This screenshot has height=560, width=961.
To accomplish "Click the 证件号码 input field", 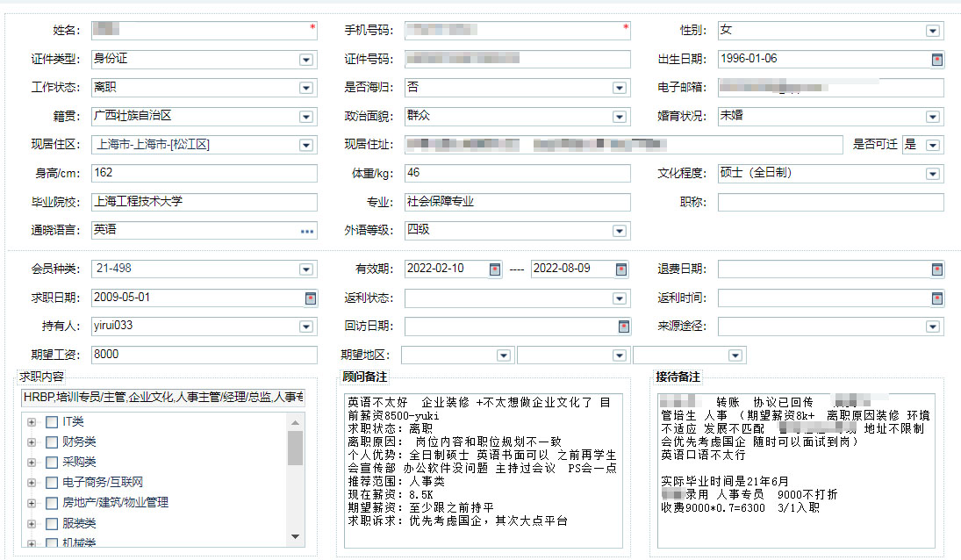I will click(517, 60).
